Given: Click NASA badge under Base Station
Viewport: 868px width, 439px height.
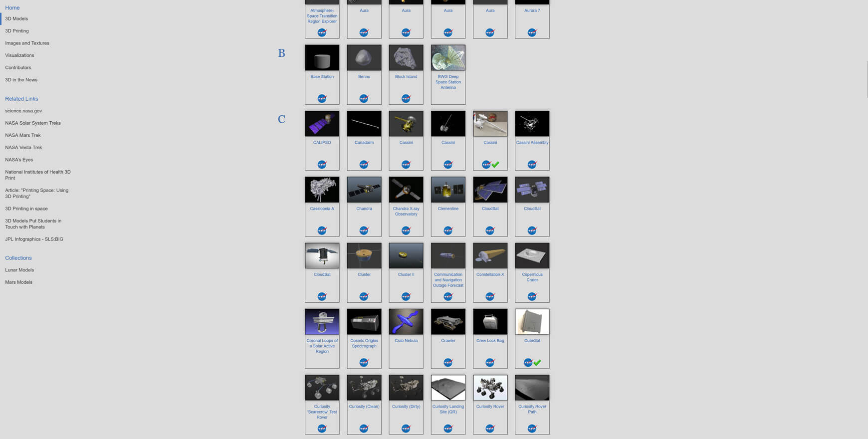Looking at the screenshot, I should click(x=322, y=98).
